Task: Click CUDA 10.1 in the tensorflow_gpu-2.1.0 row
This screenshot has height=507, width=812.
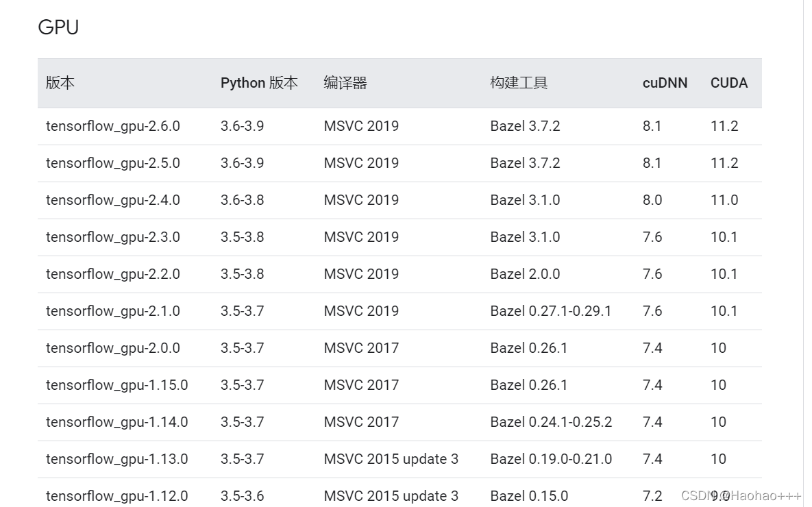Action: click(x=724, y=311)
